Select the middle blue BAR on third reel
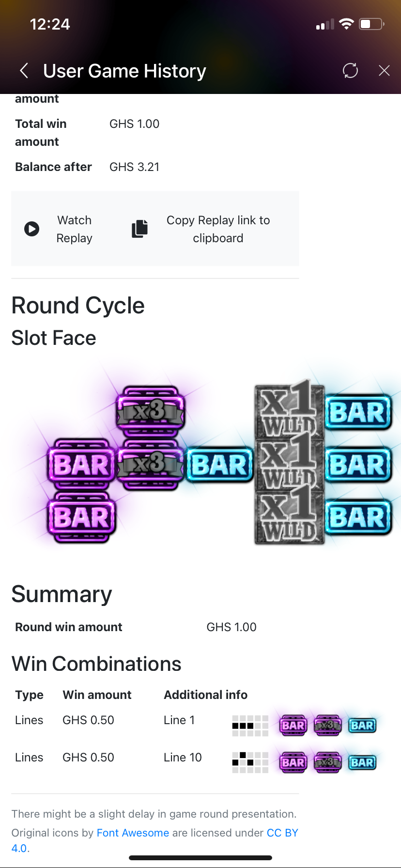The width and height of the screenshot is (401, 868). [220, 465]
